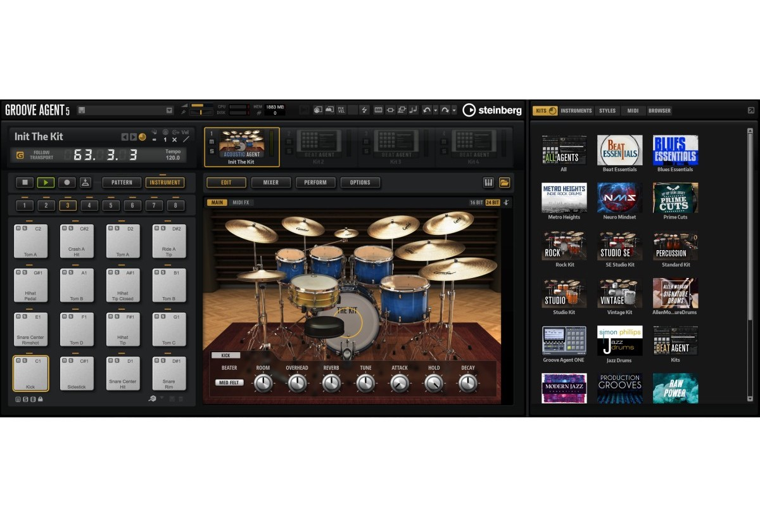Select the Blues Essentials kit library
The width and height of the screenshot is (760, 532).
pos(675,153)
